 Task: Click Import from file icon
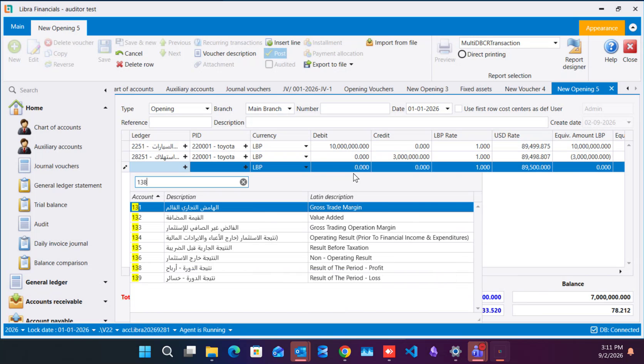coord(369,42)
